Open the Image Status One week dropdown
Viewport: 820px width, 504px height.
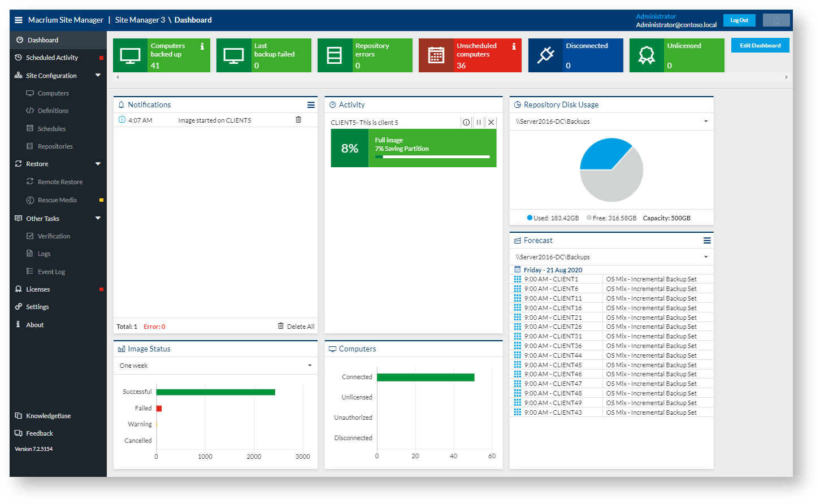point(215,366)
